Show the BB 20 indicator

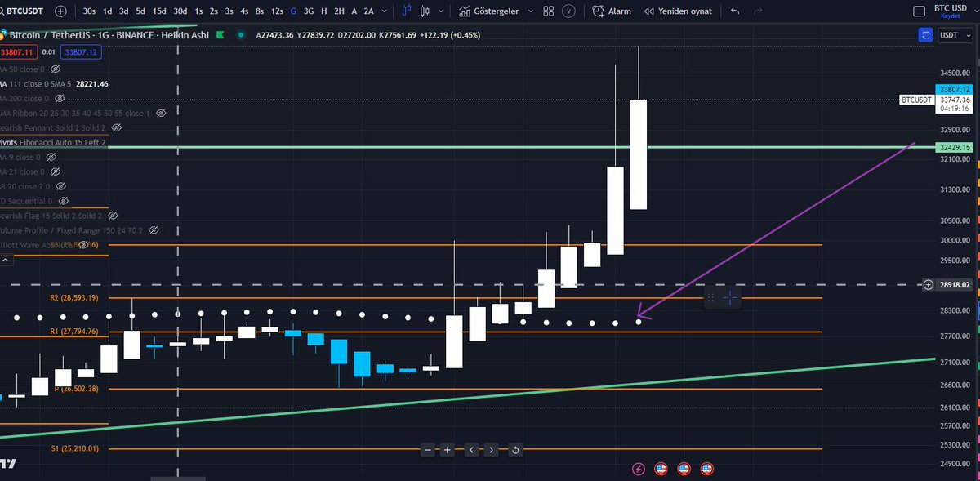click(x=62, y=186)
